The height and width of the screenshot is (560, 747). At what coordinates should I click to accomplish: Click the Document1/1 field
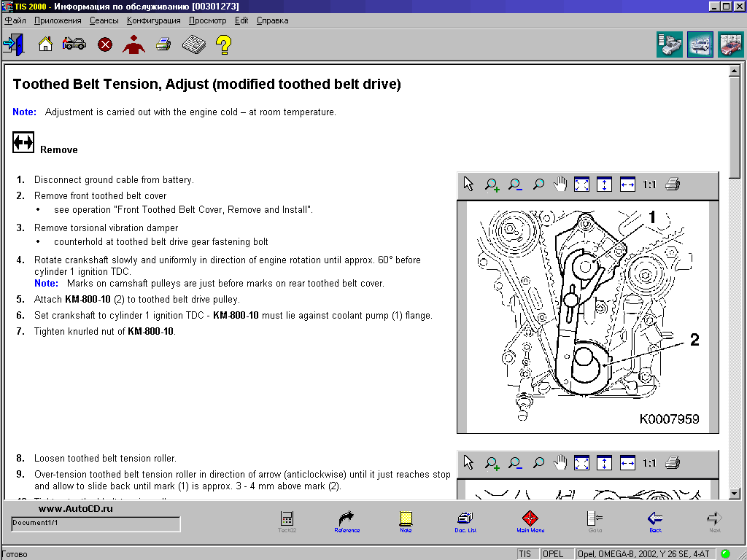point(96,524)
